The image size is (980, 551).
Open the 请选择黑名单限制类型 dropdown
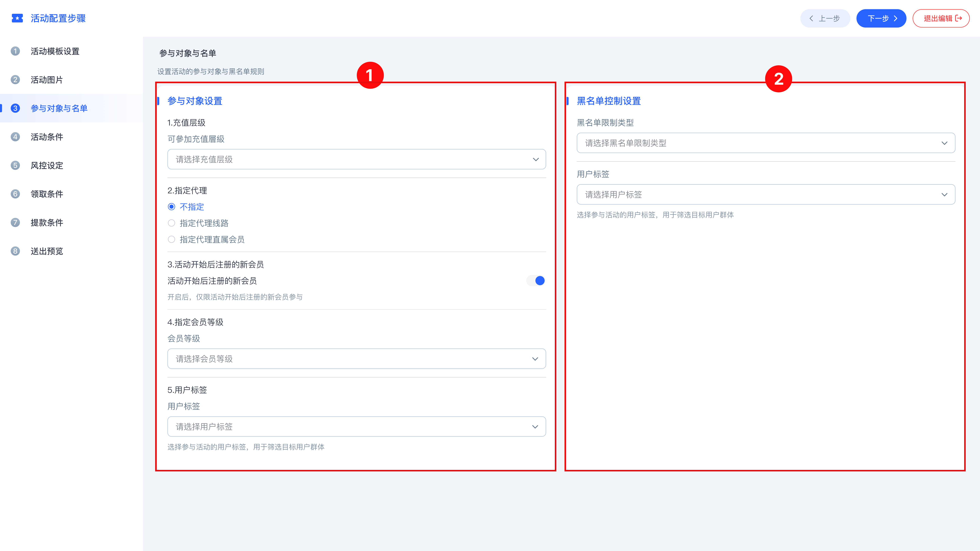[x=766, y=143]
